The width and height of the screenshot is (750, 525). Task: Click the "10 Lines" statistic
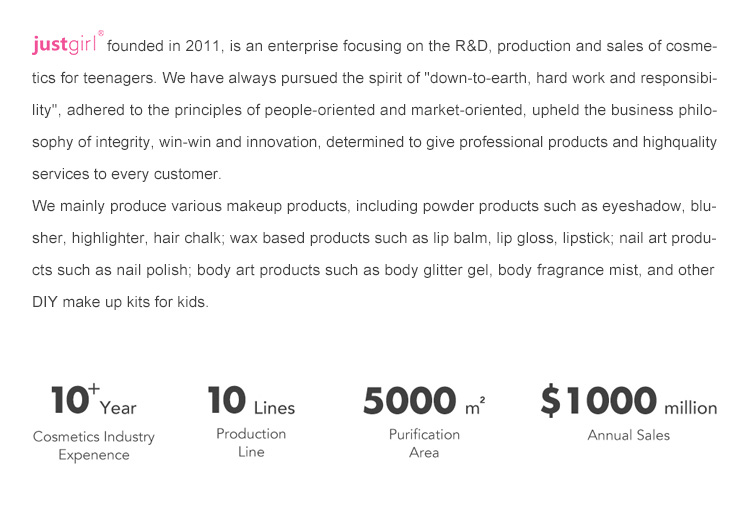pyautogui.click(x=251, y=402)
